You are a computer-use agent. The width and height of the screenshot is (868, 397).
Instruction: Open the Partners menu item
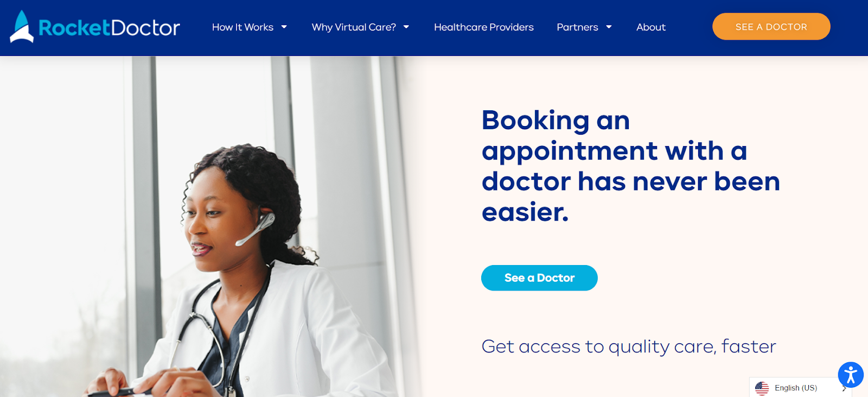[577, 27]
